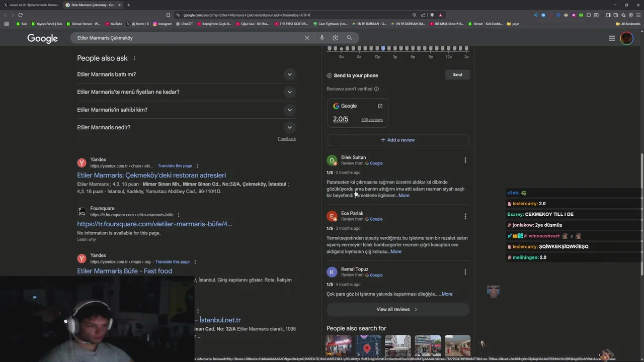Open the external link icon beside Google rating

(x=380, y=106)
